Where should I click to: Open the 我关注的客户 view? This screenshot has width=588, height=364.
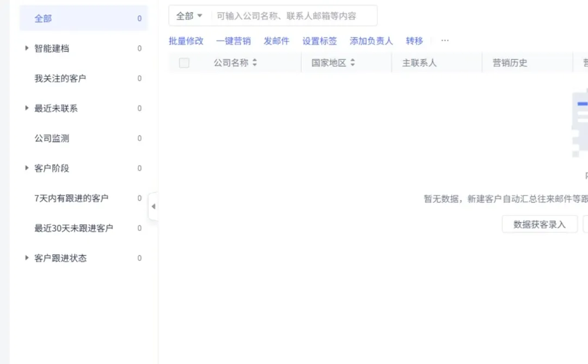(60, 78)
